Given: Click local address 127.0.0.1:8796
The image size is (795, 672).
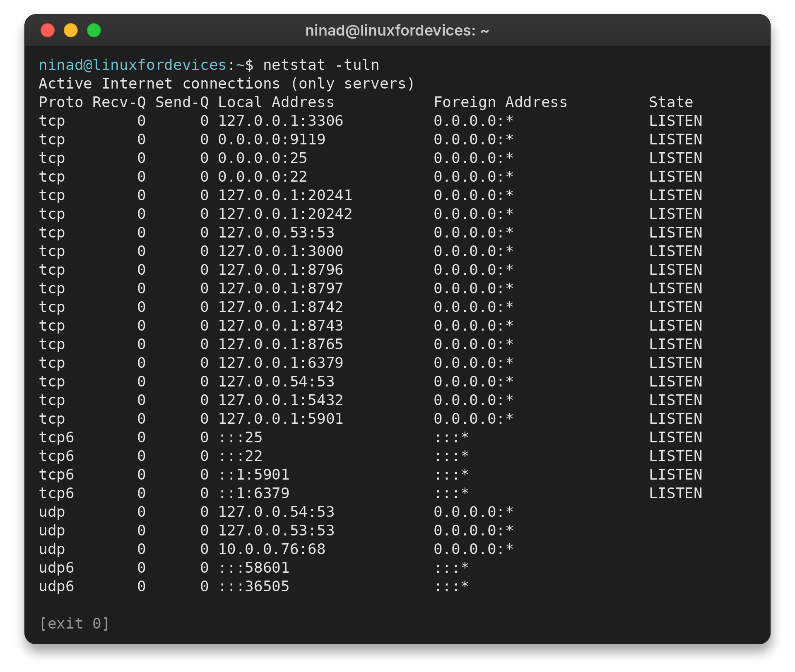Looking at the screenshot, I should point(281,270).
